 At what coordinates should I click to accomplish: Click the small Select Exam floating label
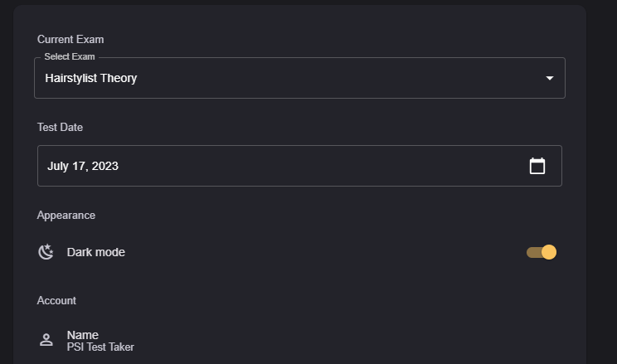70,57
